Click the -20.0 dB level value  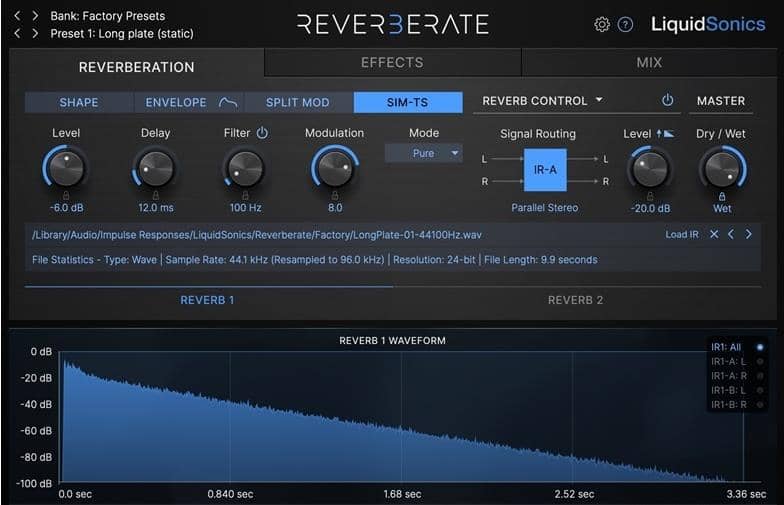[x=650, y=208]
